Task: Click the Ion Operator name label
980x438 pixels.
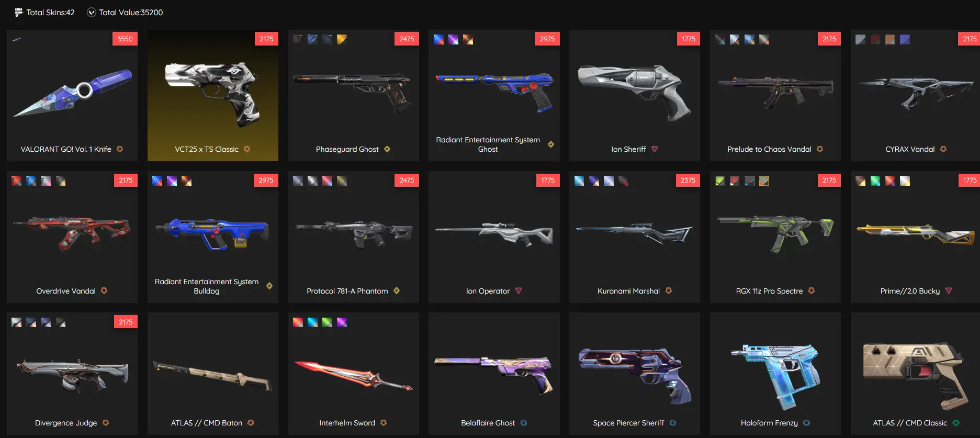Action: click(488, 291)
